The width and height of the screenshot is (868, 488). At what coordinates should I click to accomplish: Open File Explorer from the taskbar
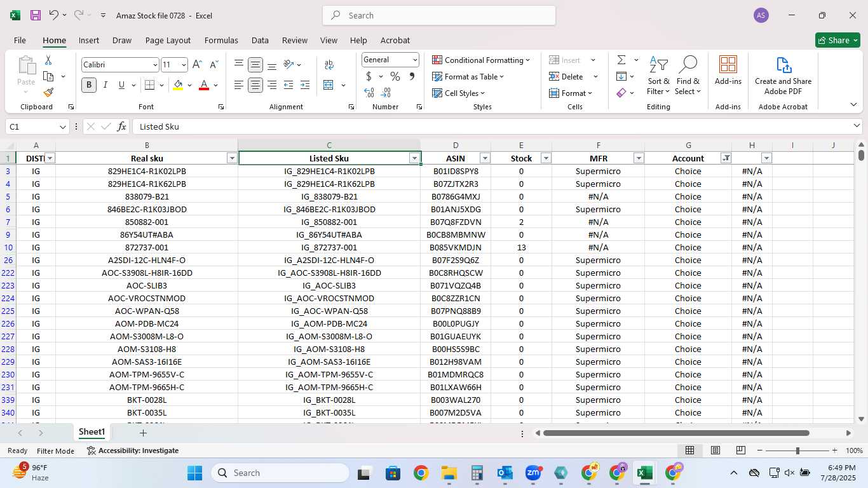[449, 473]
